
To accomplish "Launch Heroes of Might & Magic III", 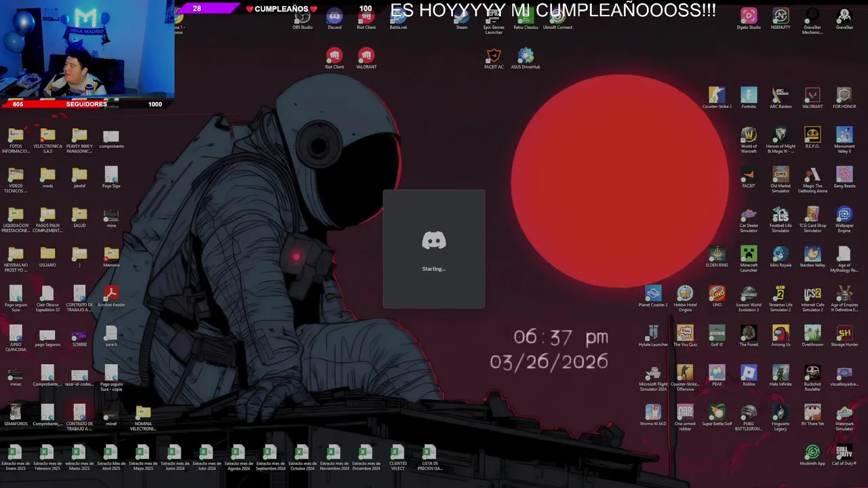I will coord(781,139).
